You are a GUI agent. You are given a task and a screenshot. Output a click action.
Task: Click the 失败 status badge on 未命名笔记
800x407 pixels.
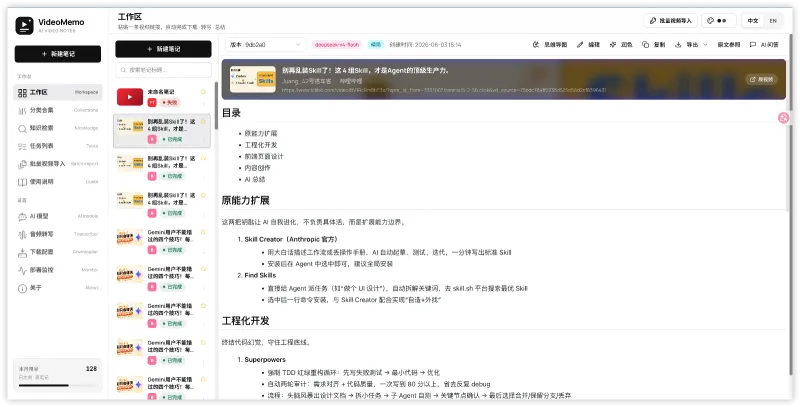tap(170, 103)
